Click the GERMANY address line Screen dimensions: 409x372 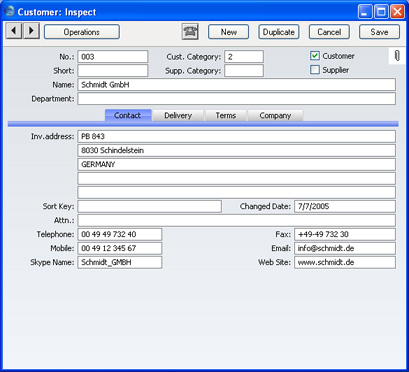click(x=237, y=164)
